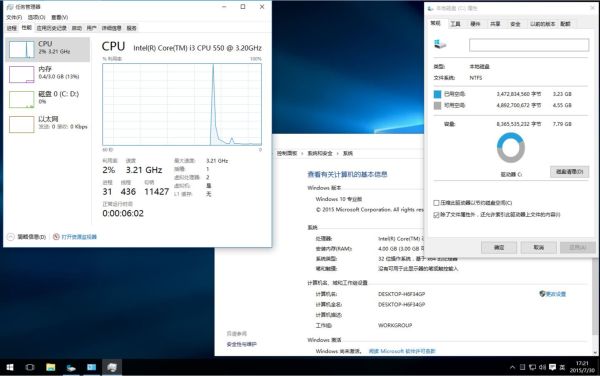Open the 磁盘 0 (C: D:) performance item
The height and width of the screenshot is (376, 600).
tap(48, 99)
